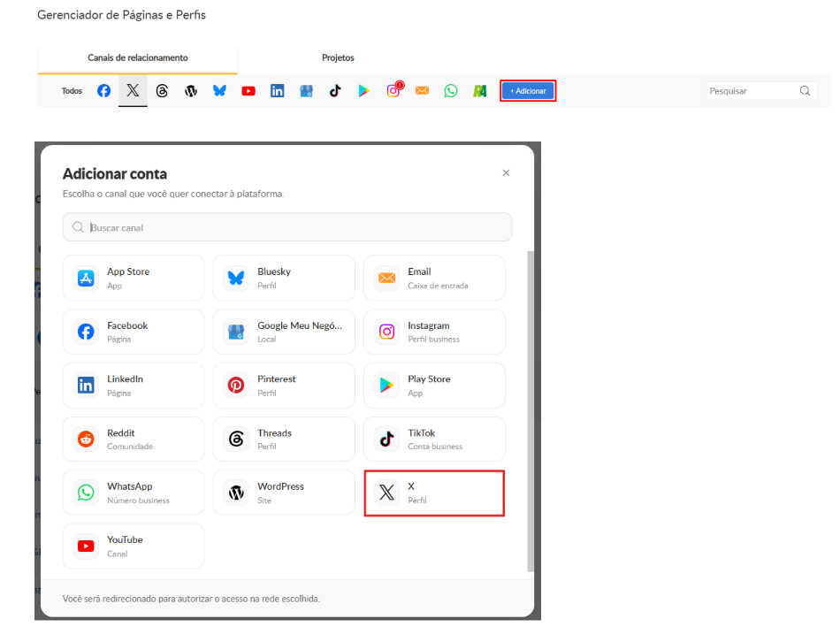Filter by Bluesky butterfly icon in toolbar
Image resolution: width=840 pixels, height=642 pixels.
pyautogui.click(x=219, y=90)
